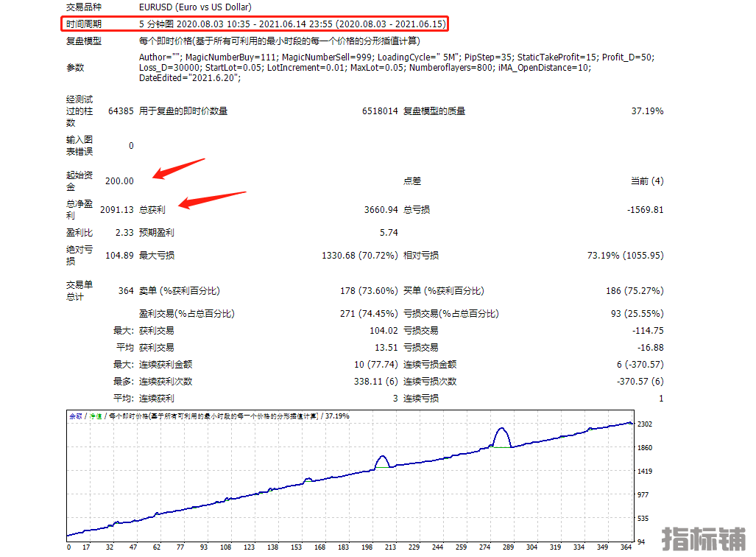Click the total net profit value 2091.13
The width and height of the screenshot is (756, 557).
[x=117, y=210]
